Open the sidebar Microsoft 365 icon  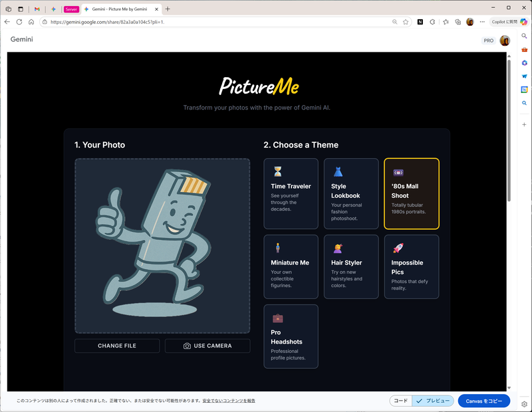[x=524, y=62]
